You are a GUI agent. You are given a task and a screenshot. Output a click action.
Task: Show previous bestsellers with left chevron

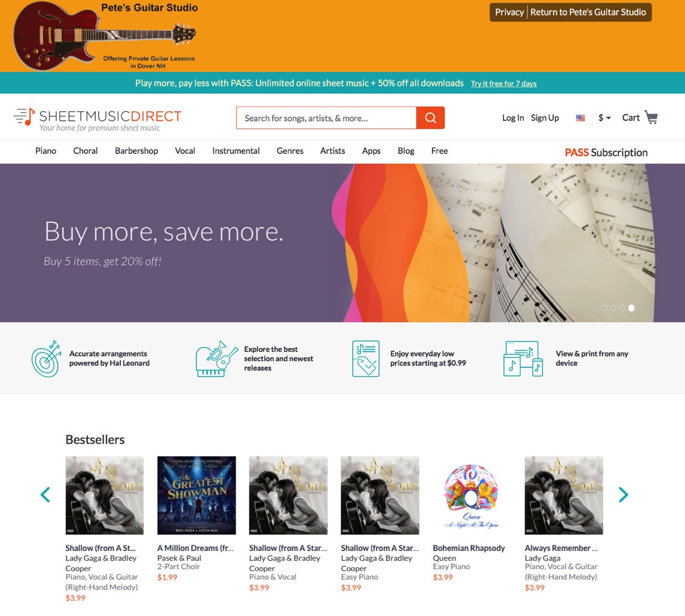45,495
